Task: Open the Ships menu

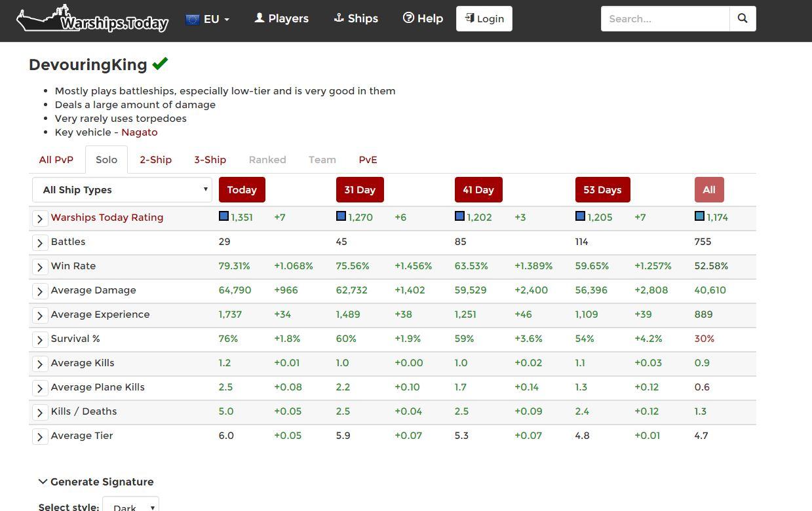Action: tap(356, 18)
